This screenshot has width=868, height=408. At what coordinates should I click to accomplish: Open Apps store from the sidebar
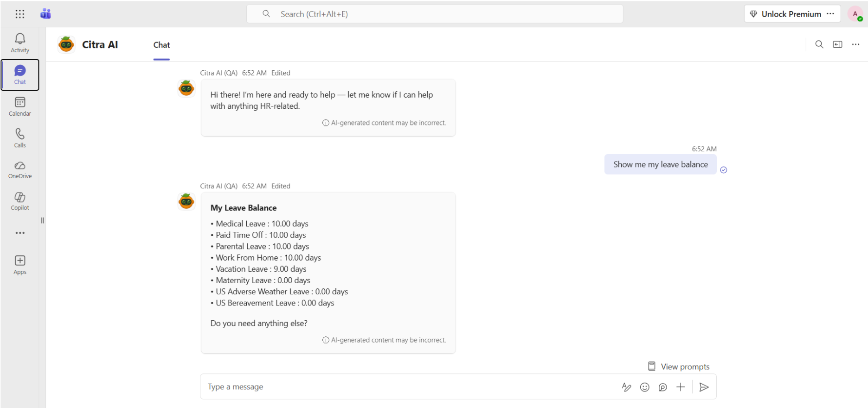pyautogui.click(x=20, y=265)
